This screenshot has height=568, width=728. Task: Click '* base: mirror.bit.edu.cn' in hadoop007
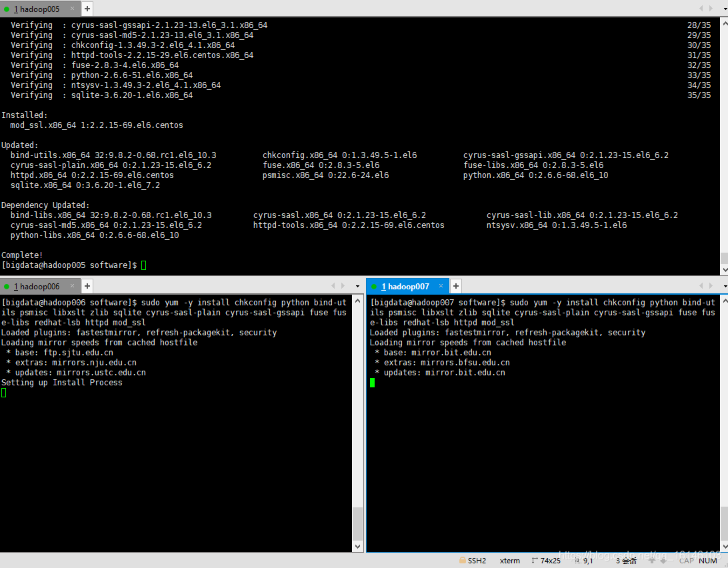click(x=433, y=353)
